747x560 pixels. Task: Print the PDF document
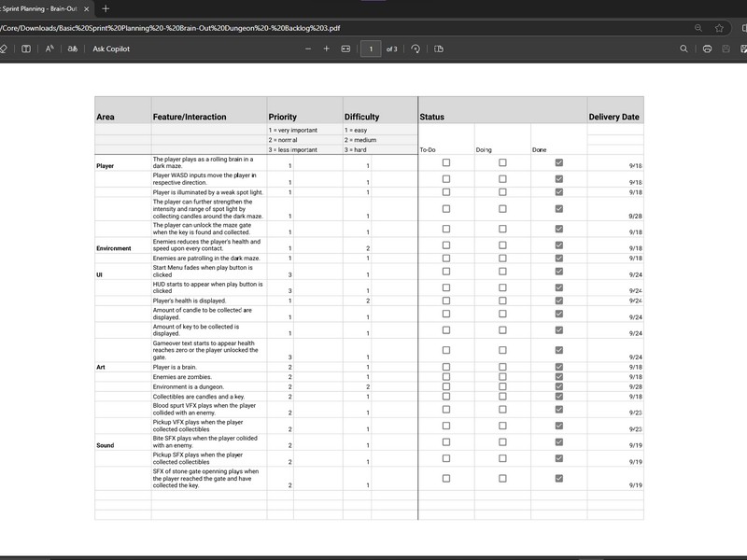click(x=707, y=49)
